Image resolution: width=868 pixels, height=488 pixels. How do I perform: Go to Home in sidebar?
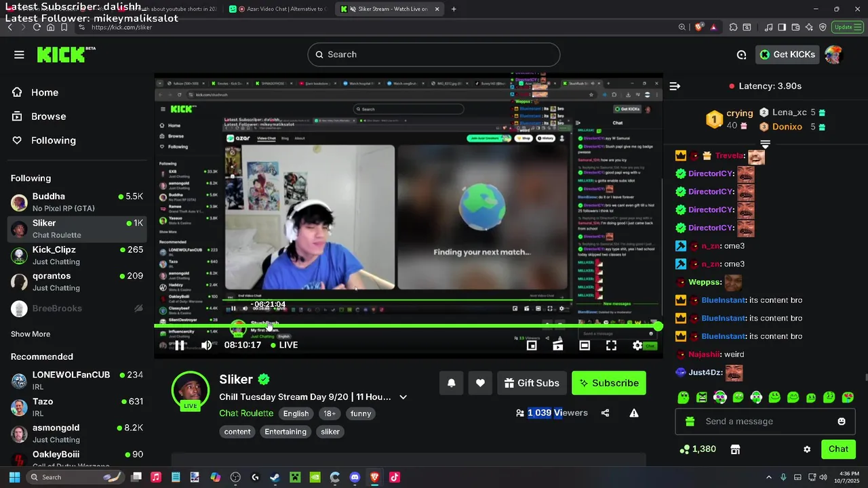click(45, 92)
